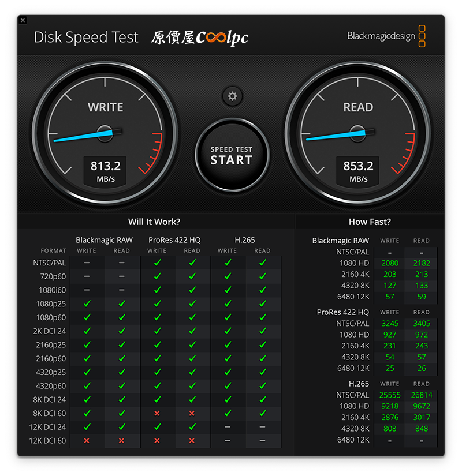Screen dimensions: 462x476
Task: Click the 808 H.265 4320 8K write value
Action: (x=390, y=429)
